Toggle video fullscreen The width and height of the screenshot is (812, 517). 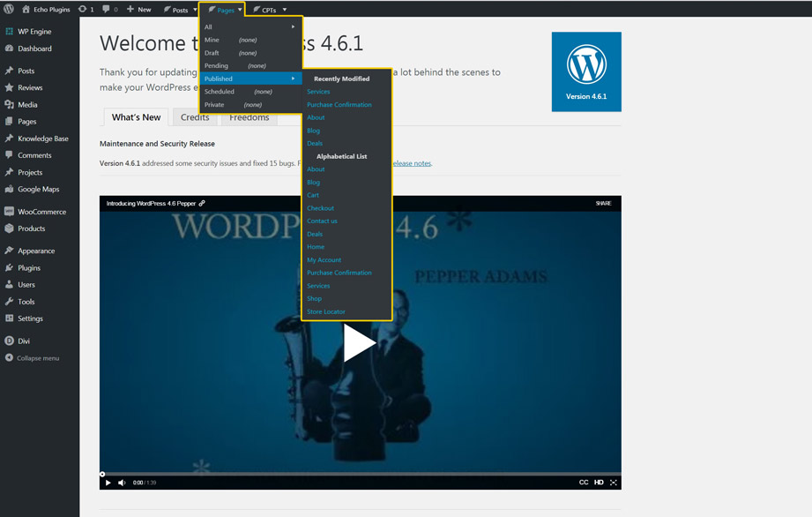613,483
